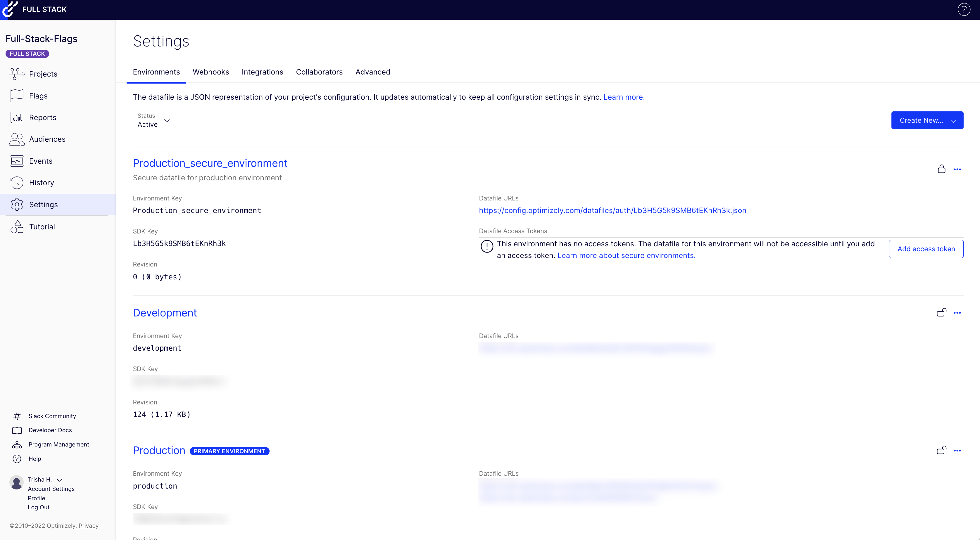This screenshot has height=540, width=980.
Task: Switch to the Webhooks tab
Action: (x=211, y=72)
